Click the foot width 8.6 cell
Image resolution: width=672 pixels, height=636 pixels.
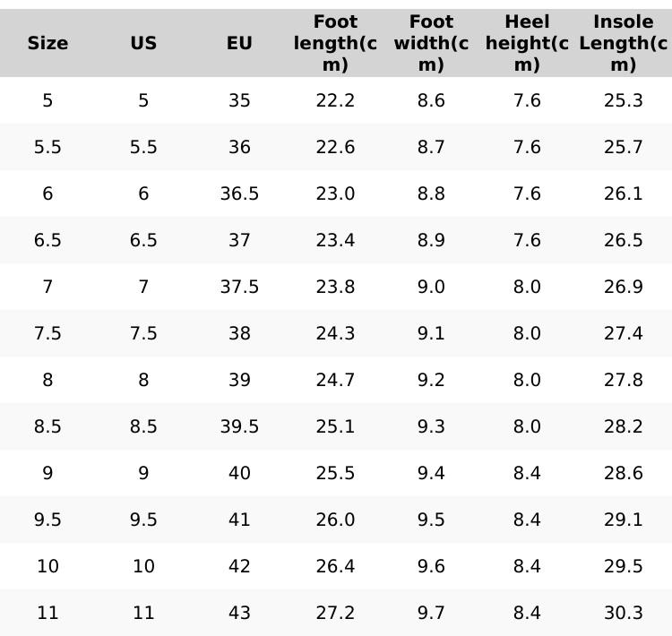coord(431,100)
